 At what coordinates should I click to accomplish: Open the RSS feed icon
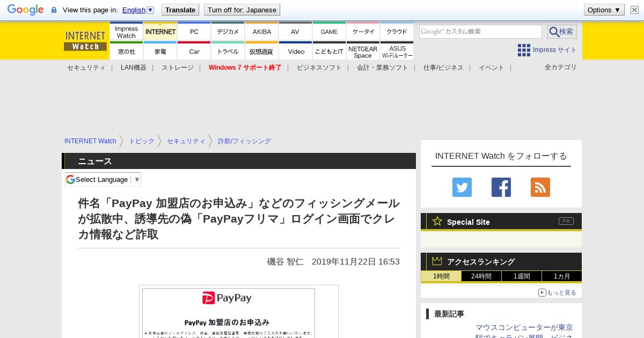540,187
